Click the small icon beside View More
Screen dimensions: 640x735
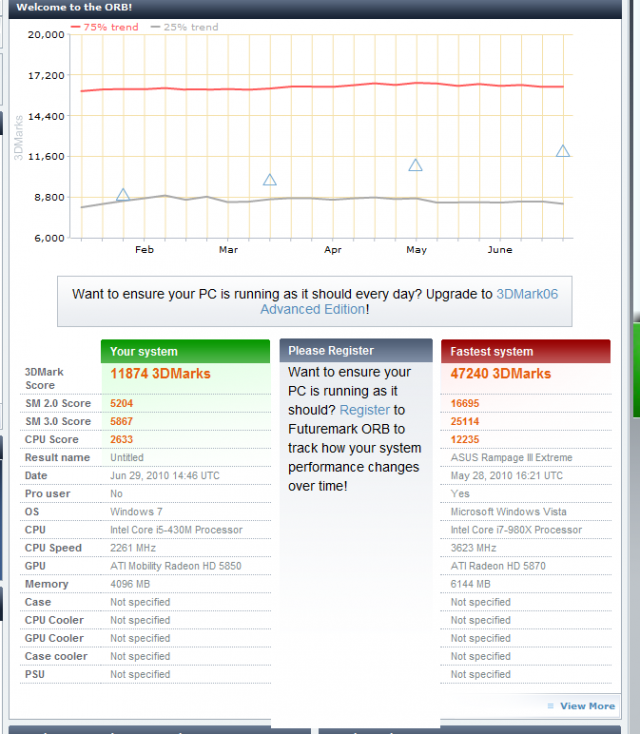550,706
